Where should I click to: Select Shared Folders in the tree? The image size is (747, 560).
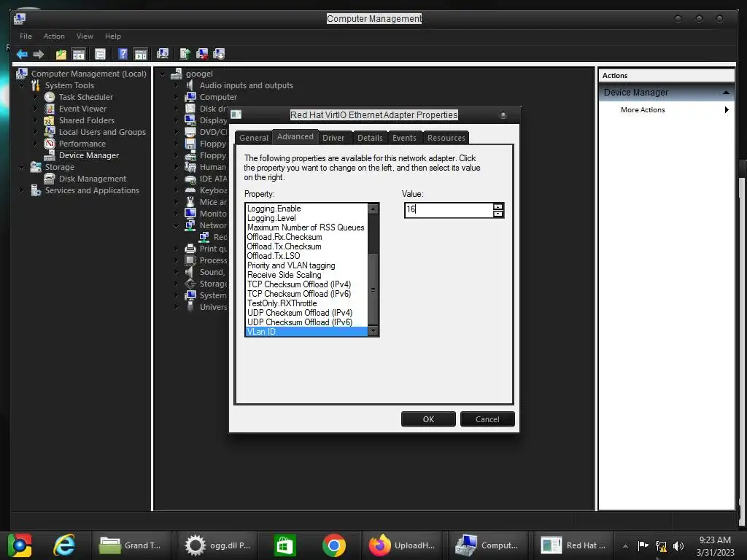(x=87, y=120)
